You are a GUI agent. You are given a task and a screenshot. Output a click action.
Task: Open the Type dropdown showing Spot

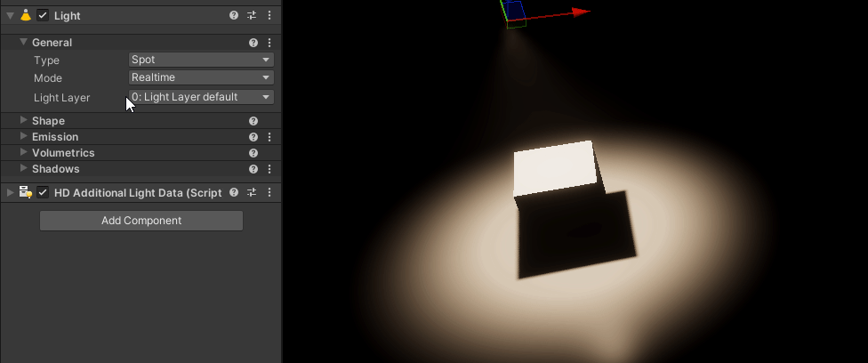click(x=201, y=60)
